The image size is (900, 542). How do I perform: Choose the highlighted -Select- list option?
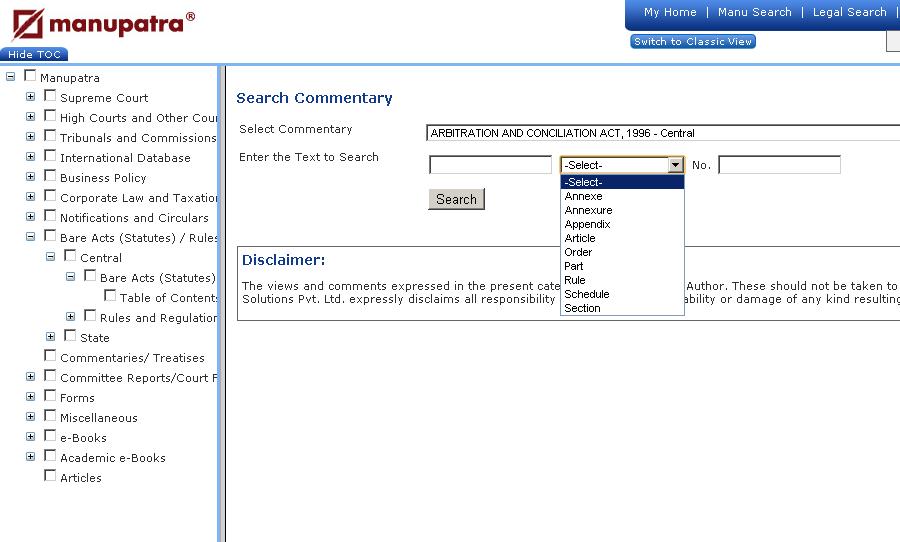point(622,182)
